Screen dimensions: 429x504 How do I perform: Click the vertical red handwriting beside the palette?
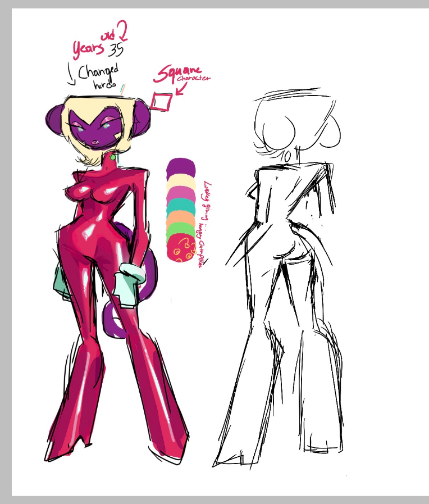[x=203, y=224]
